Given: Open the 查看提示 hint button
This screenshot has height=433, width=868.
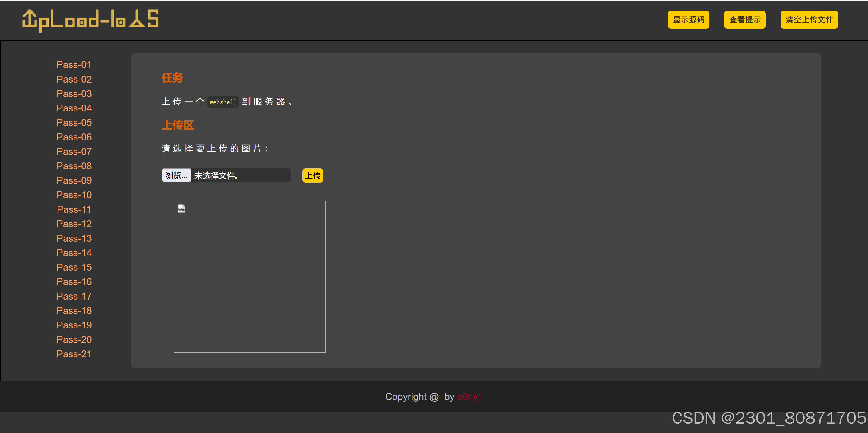Looking at the screenshot, I should point(744,20).
